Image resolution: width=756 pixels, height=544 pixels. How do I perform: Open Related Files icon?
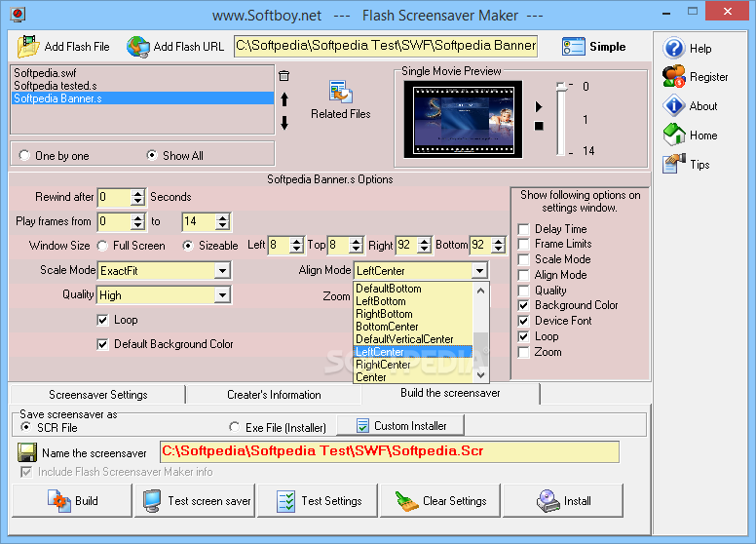(x=341, y=92)
